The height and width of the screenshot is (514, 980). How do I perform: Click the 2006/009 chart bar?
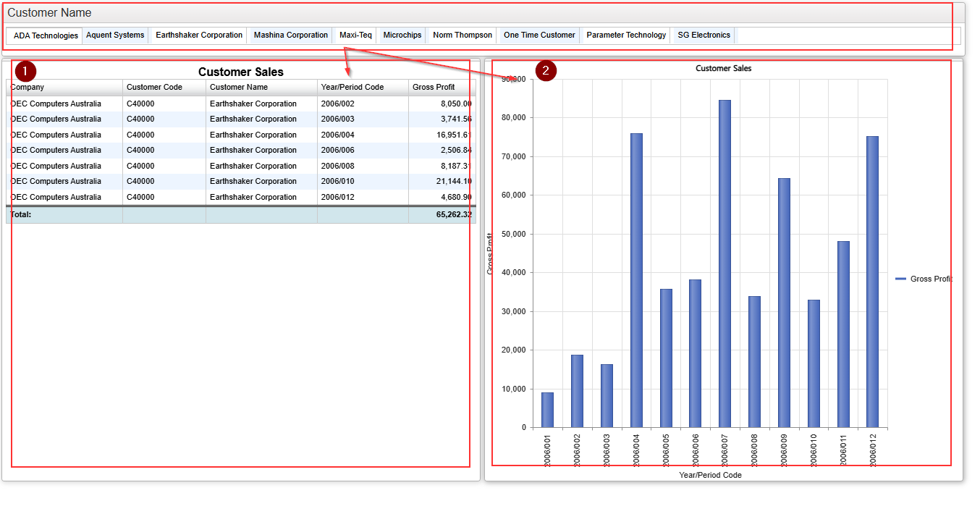click(x=784, y=303)
